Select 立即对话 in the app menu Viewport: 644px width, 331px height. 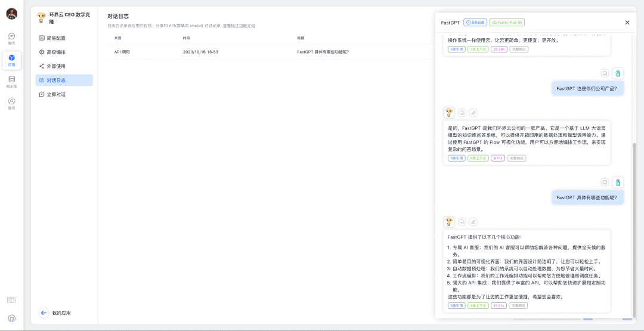(64, 94)
